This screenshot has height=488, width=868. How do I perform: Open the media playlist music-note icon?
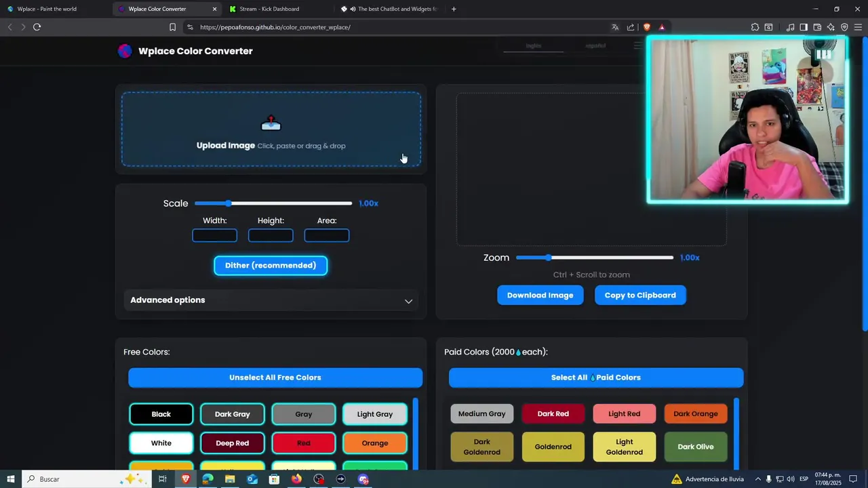pyautogui.click(x=790, y=27)
